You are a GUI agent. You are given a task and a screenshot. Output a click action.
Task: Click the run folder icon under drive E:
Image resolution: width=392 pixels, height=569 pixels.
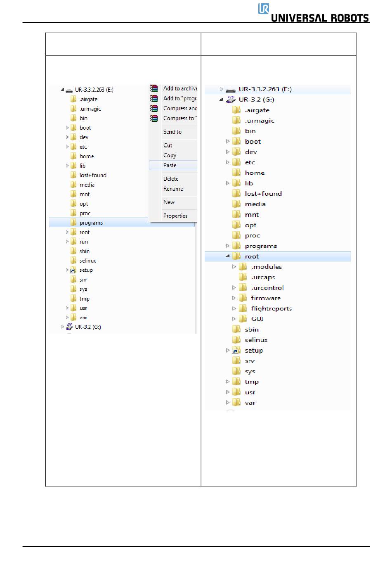(73, 242)
